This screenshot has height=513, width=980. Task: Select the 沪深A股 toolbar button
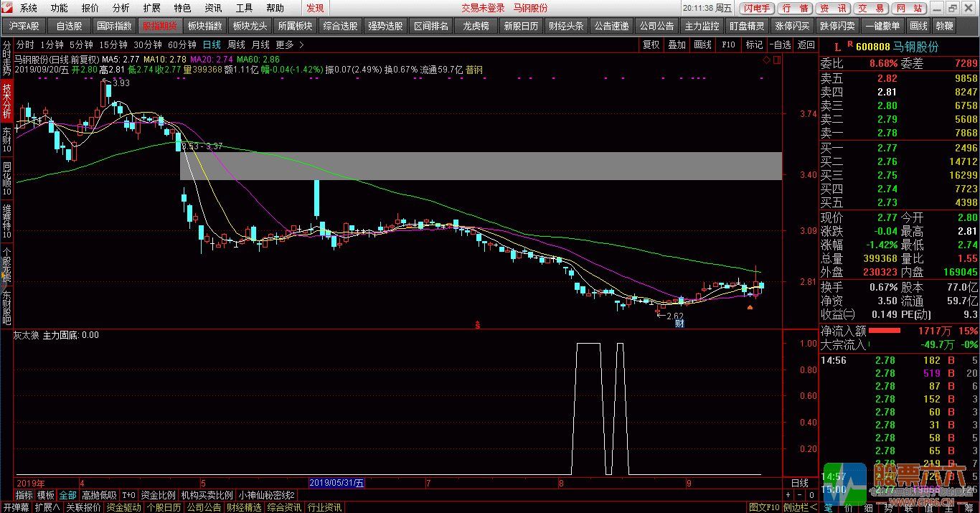pos(24,26)
